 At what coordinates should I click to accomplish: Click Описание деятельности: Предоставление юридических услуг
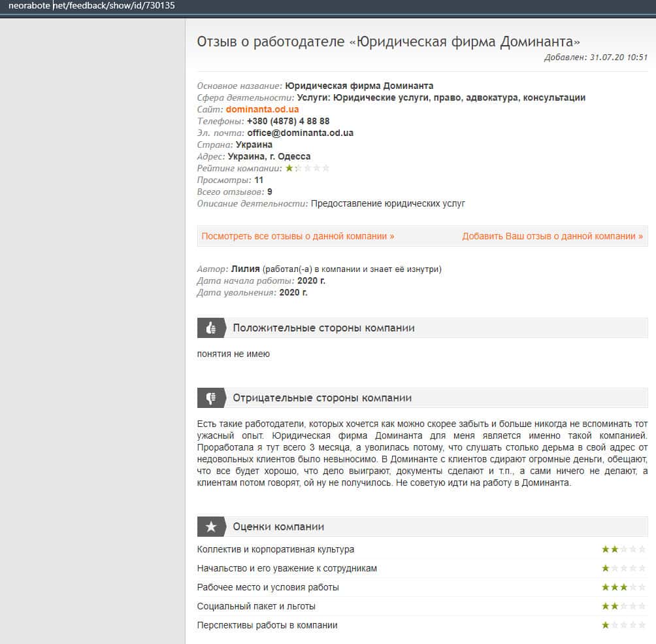click(x=331, y=203)
